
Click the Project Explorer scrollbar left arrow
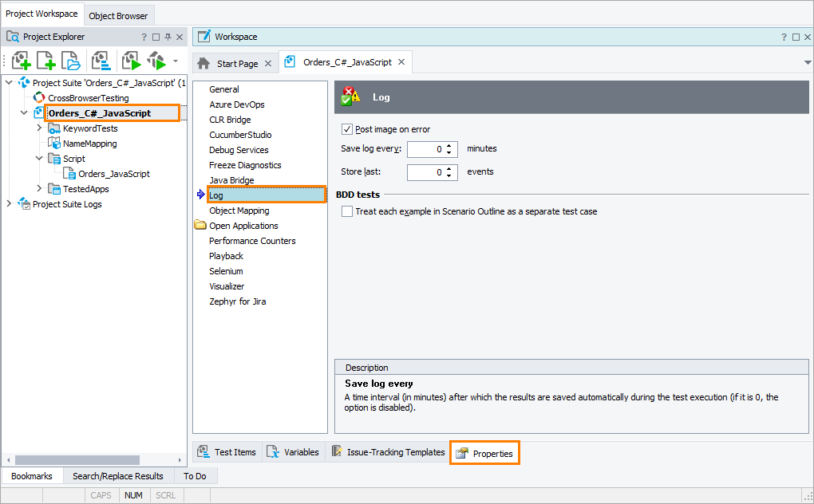[8, 460]
